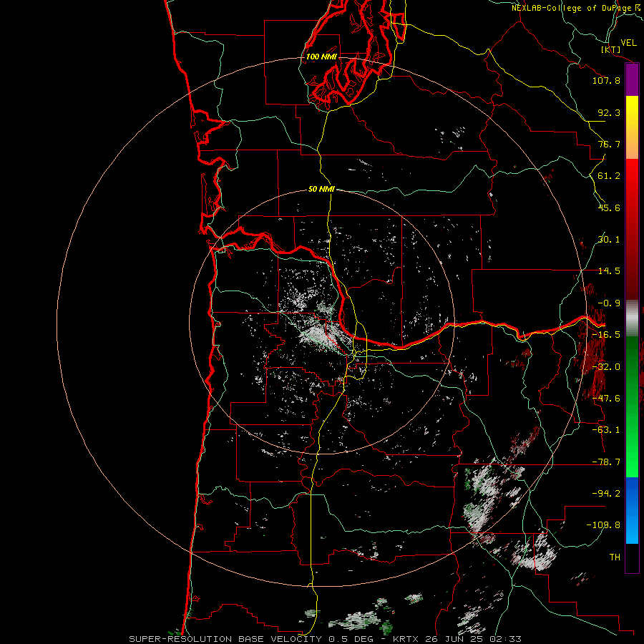Select the -63.1 scale value
Image resolution: width=644 pixels, height=644 pixels.
606,430
